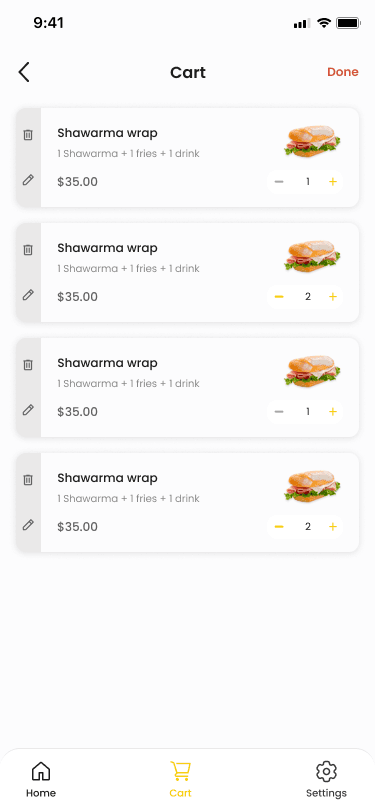Edit the first Shawarma wrap item
Screen dimensions: 375x812
click(x=28, y=180)
